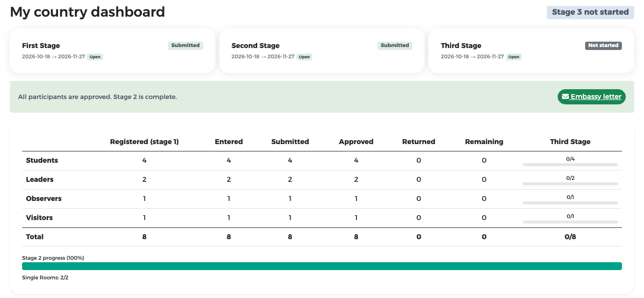Viewport: 644px width, 298px height.
Task: Open the Embassy letter link
Action: (x=592, y=97)
